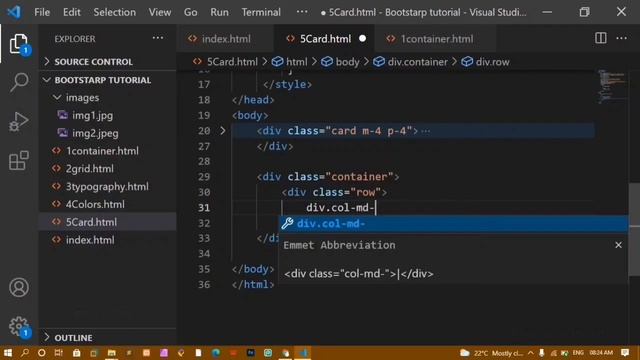
Task: Open the View menu
Action: click(x=160, y=12)
